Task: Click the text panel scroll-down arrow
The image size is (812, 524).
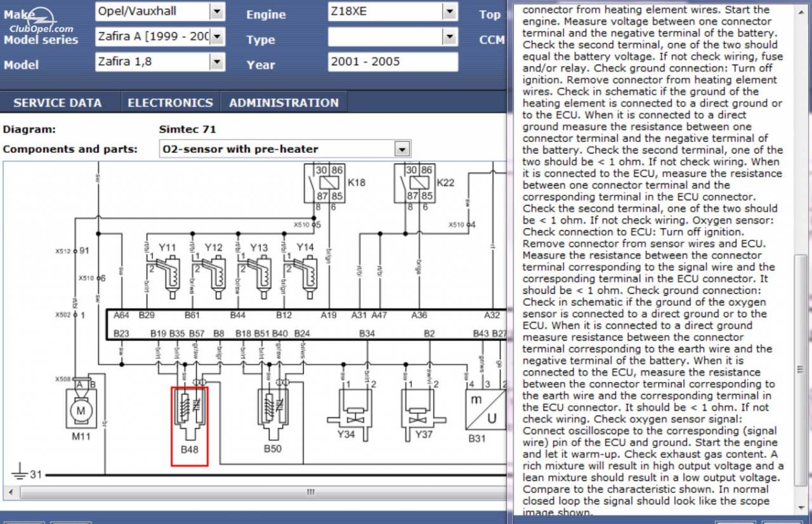Action: pos(801,508)
